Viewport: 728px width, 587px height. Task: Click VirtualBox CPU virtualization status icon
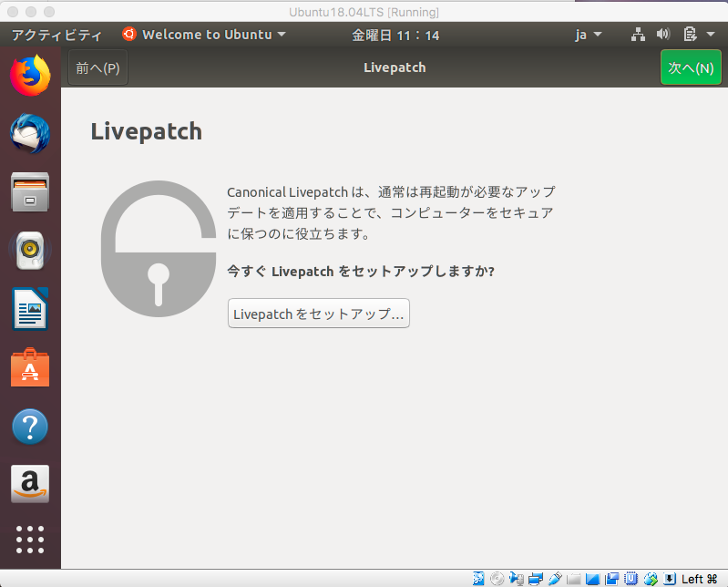(x=631, y=579)
